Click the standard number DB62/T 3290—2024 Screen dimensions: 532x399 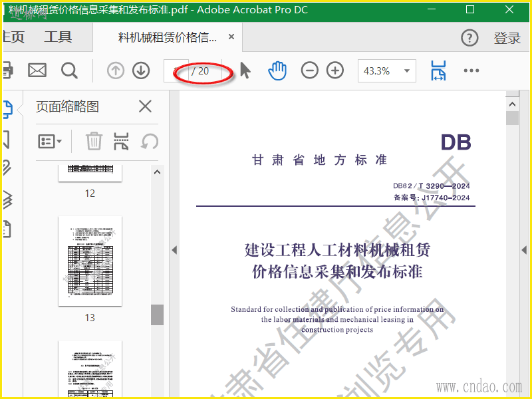tap(431, 186)
